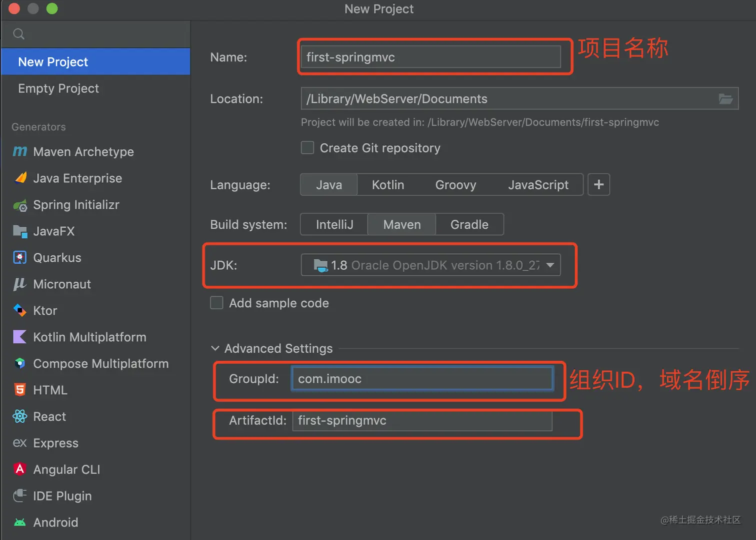
Task: Select Empty Project in the sidebar
Action: pos(95,88)
